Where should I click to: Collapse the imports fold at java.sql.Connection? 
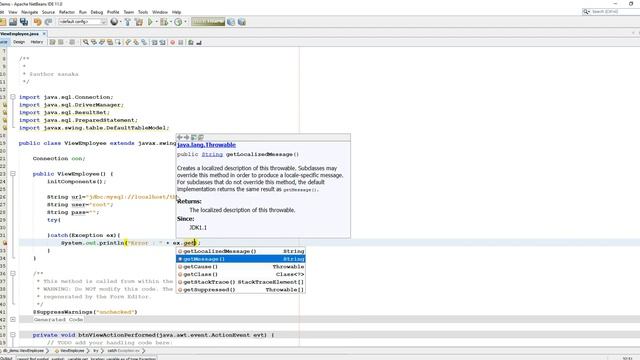(x=13, y=97)
